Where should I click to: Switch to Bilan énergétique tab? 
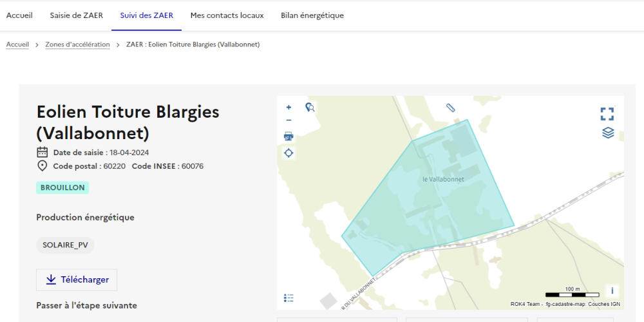[x=312, y=15]
